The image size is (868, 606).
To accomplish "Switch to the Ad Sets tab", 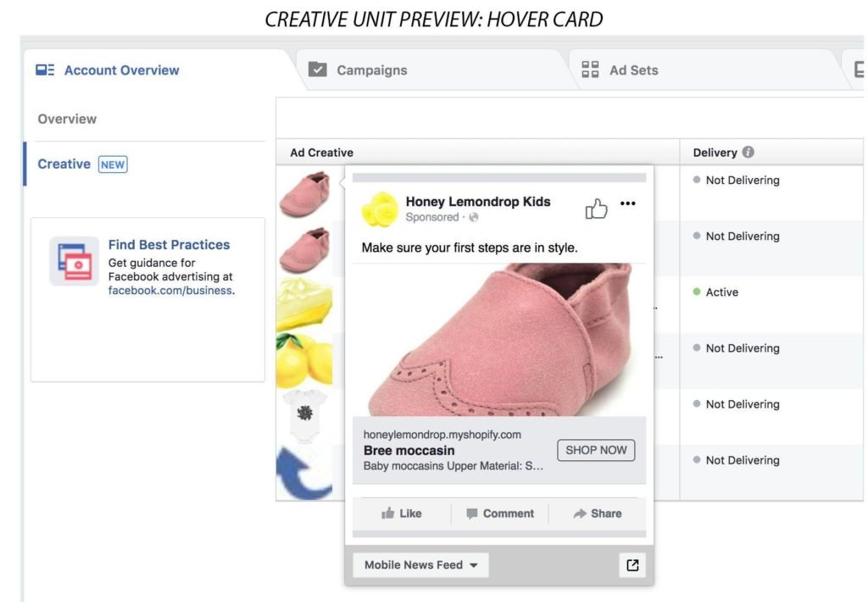I will (x=633, y=69).
